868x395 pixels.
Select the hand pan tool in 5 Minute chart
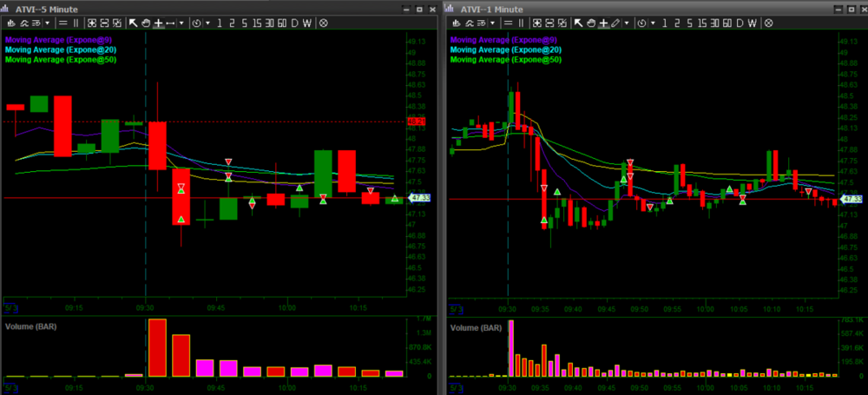146,23
